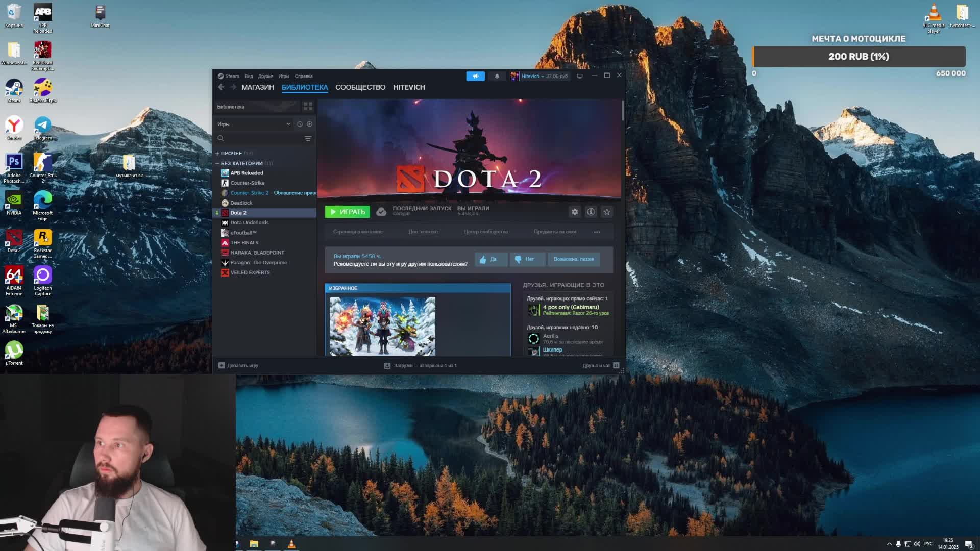Switch library to grid view icon
The height and width of the screenshot is (551, 980).
[308, 106]
